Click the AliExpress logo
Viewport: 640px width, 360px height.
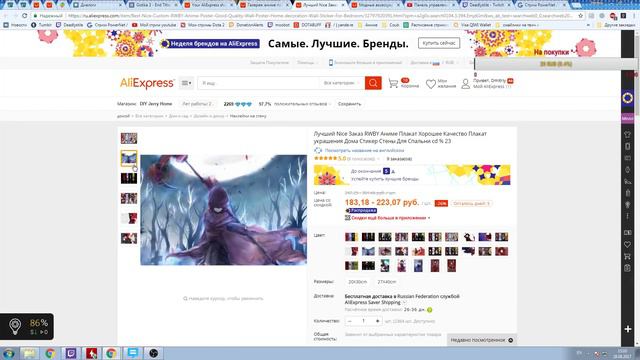tap(147, 83)
